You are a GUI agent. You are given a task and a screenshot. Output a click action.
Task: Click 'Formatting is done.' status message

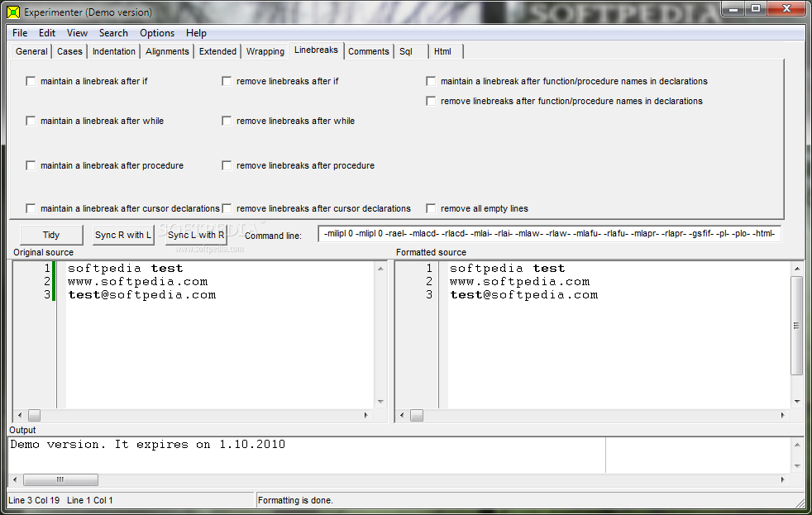pyautogui.click(x=295, y=500)
